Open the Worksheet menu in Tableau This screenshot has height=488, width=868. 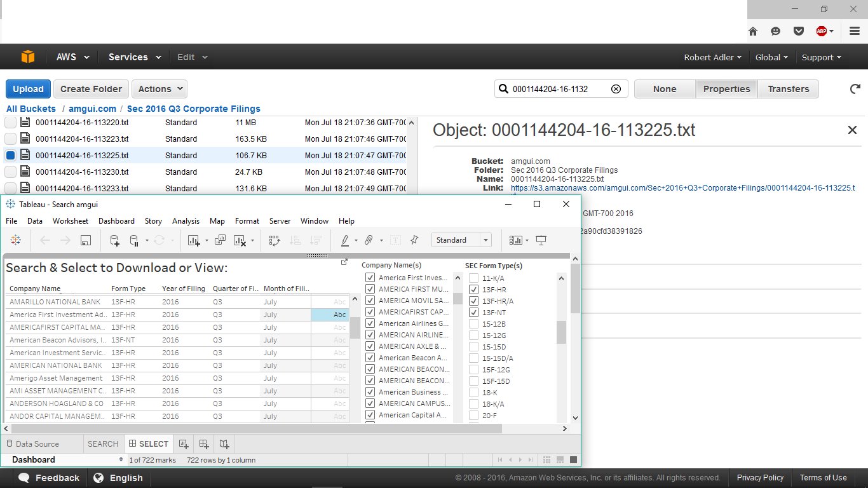pyautogui.click(x=71, y=221)
